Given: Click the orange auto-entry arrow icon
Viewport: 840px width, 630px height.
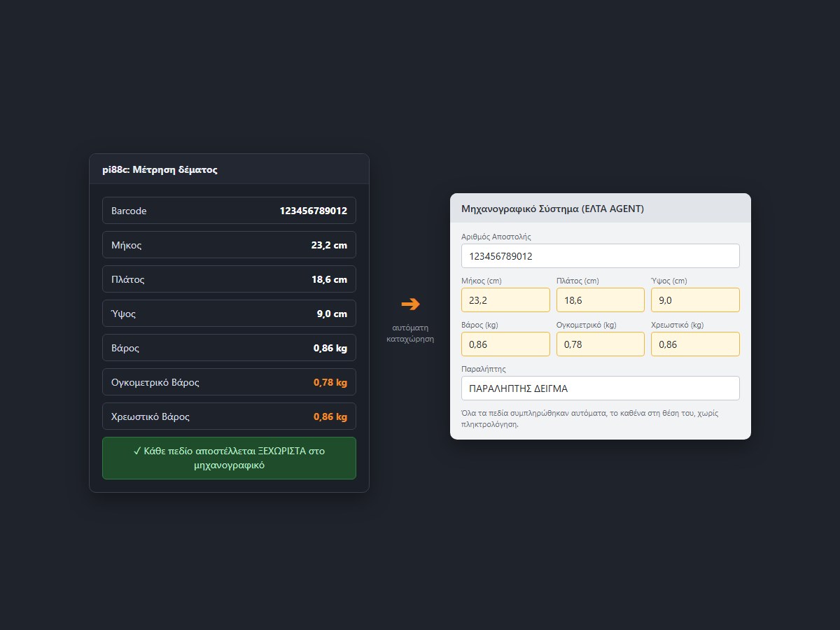Looking at the screenshot, I should pyautogui.click(x=411, y=304).
